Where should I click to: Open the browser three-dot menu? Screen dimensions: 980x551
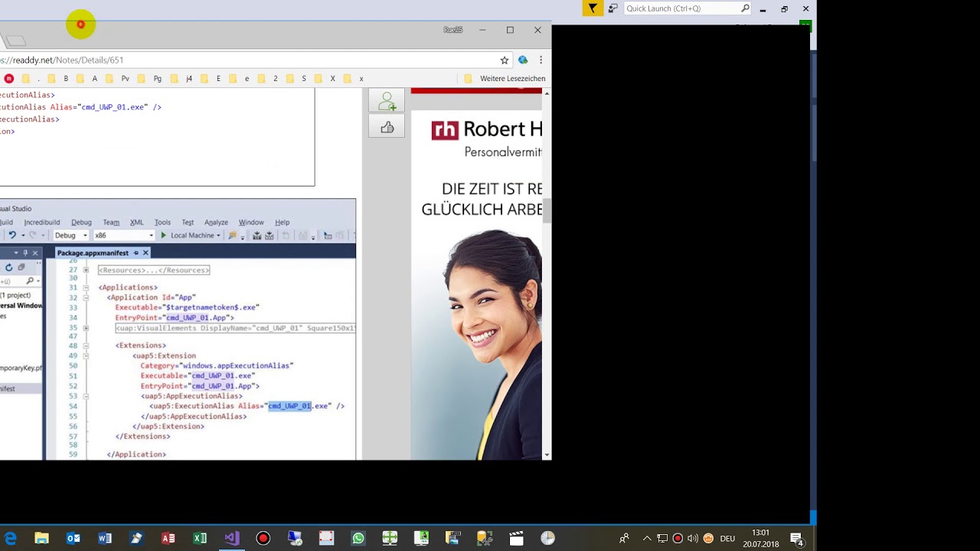tap(541, 60)
